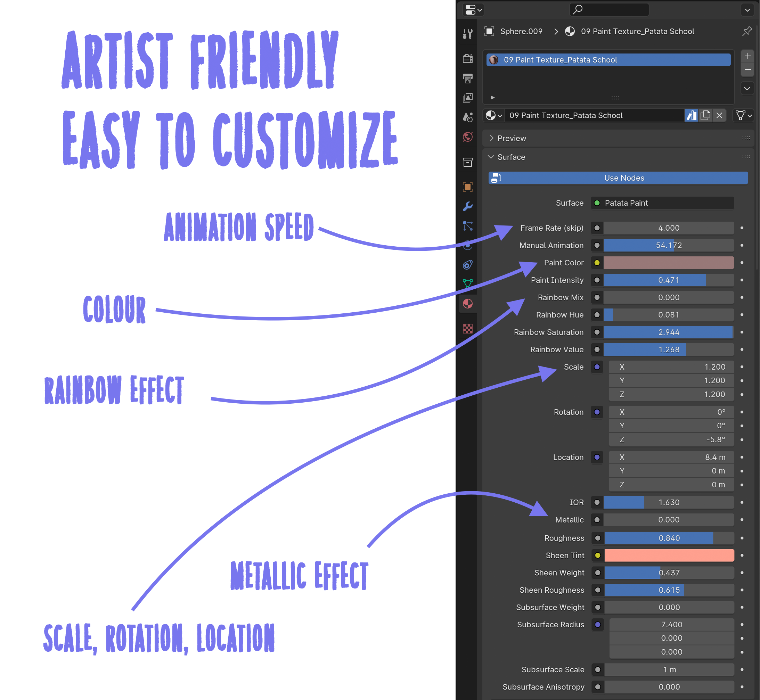Open the material browse dropdown
Screen dimensions: 760x700
(x=494, y=116)
